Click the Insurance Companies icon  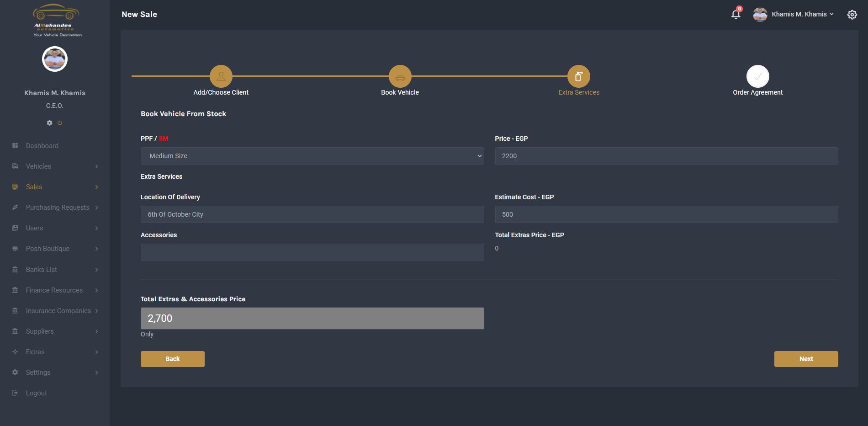pyautogui.click(x=15, y=311)
